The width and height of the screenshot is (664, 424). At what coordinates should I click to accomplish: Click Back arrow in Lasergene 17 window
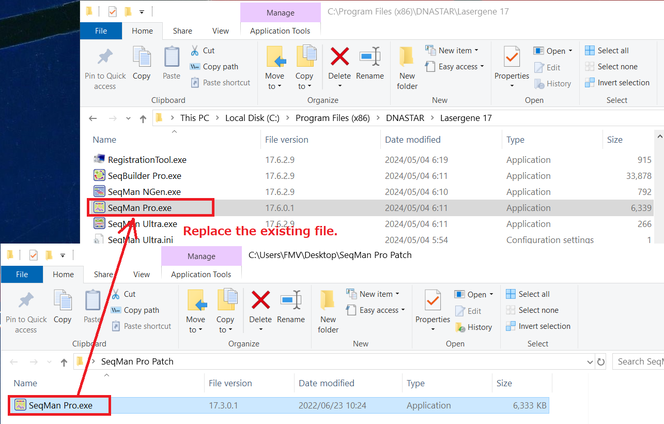[93, 118]
